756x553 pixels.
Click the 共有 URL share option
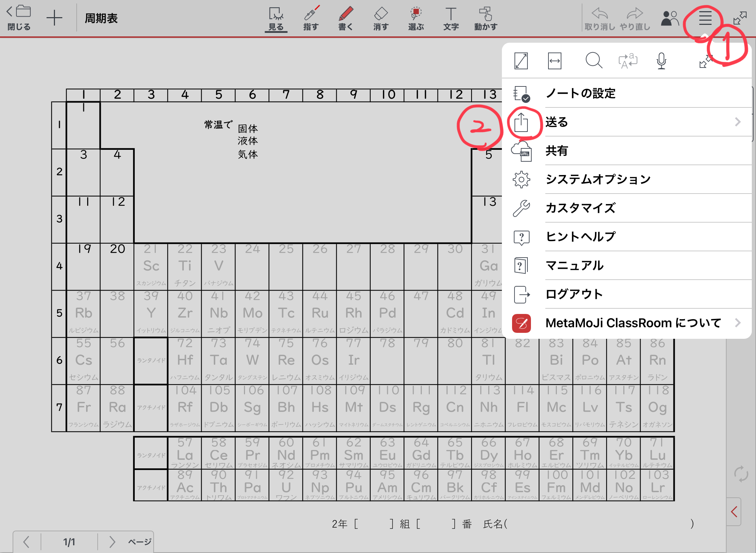pos(556,151)
